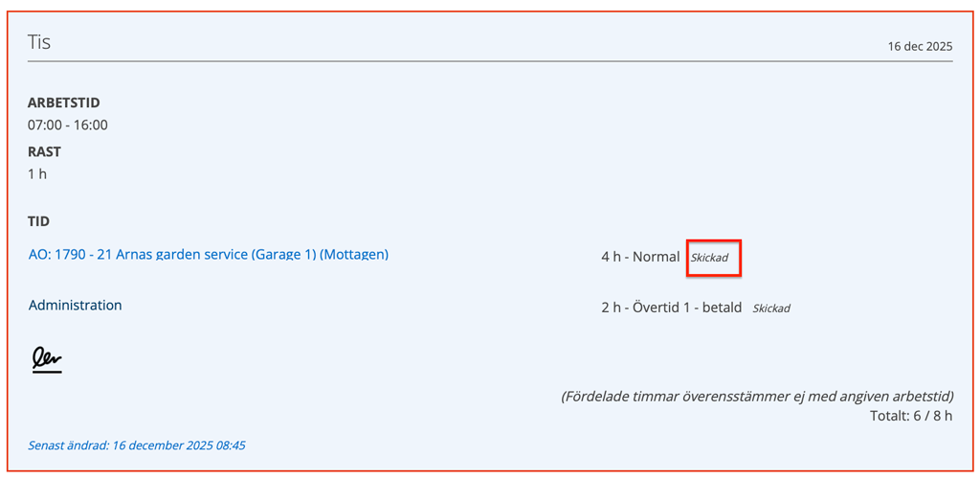Select the Tis day heading
This screenshot has height=479, width=980.
(x=39, y=42)
